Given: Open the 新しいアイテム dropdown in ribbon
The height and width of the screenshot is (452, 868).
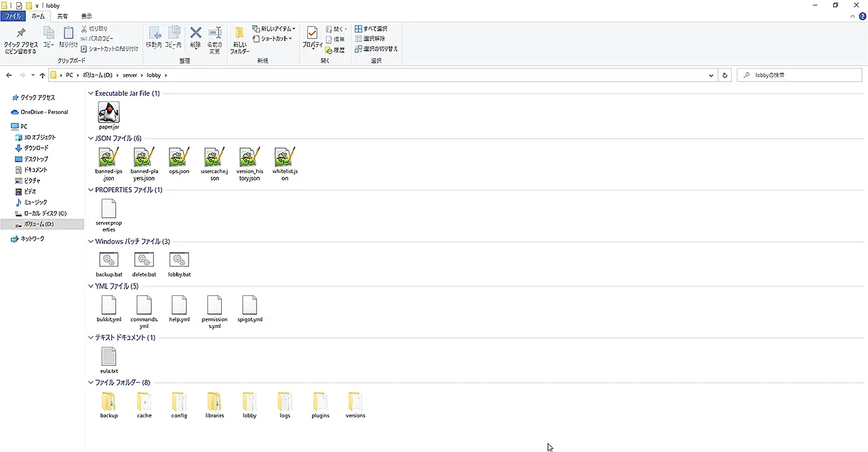Looking at the screenshot, I should (274, 29).
